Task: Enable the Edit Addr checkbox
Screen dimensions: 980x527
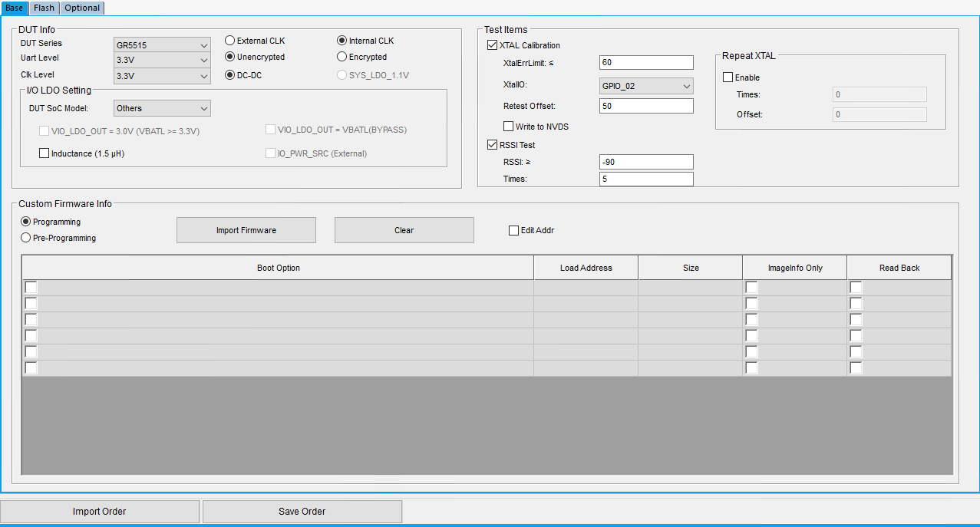Action: point(514,230)
